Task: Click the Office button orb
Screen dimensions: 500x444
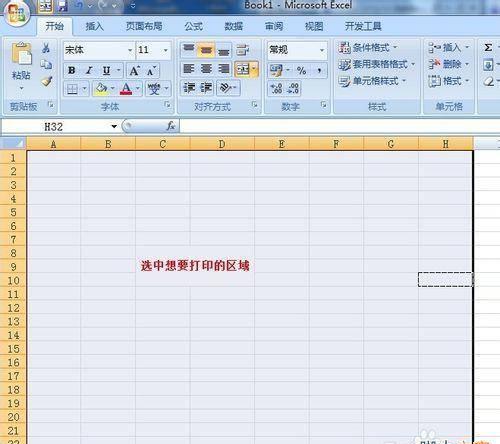Action: click(16, 13)
